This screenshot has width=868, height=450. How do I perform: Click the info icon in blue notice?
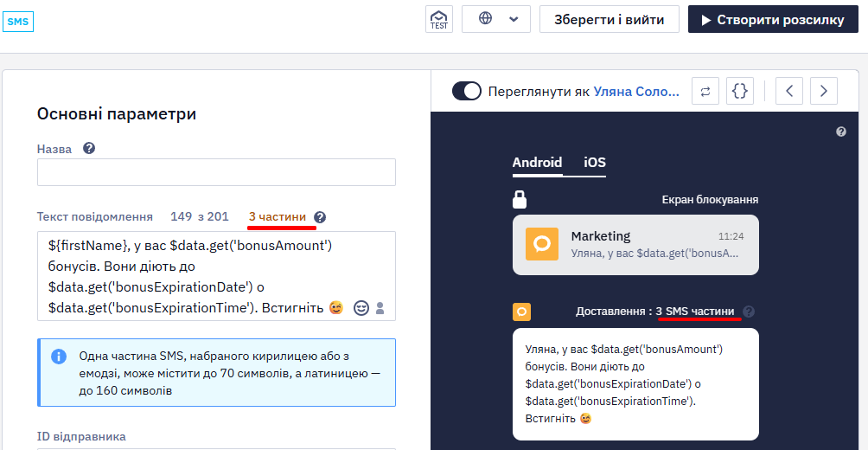tap(59, 357)
